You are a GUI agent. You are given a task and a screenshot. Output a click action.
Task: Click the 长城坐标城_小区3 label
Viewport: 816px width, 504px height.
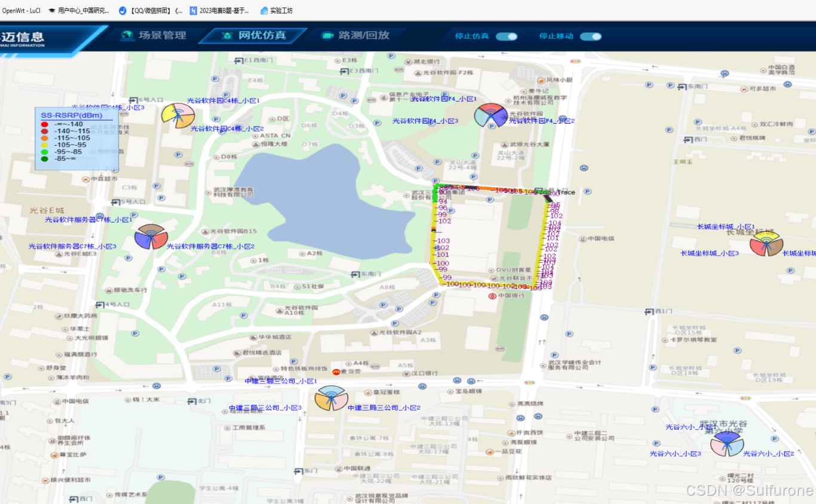(x=710, y=253)
